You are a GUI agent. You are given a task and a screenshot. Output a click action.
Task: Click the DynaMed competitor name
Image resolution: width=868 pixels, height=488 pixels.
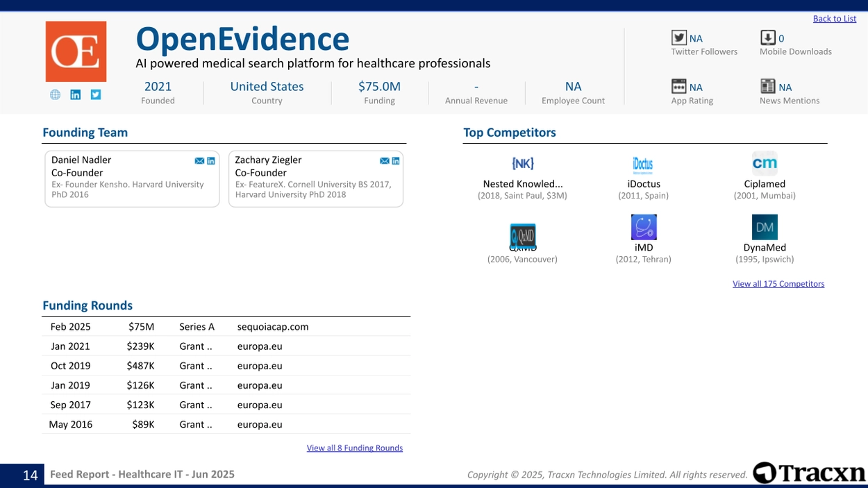765,247
